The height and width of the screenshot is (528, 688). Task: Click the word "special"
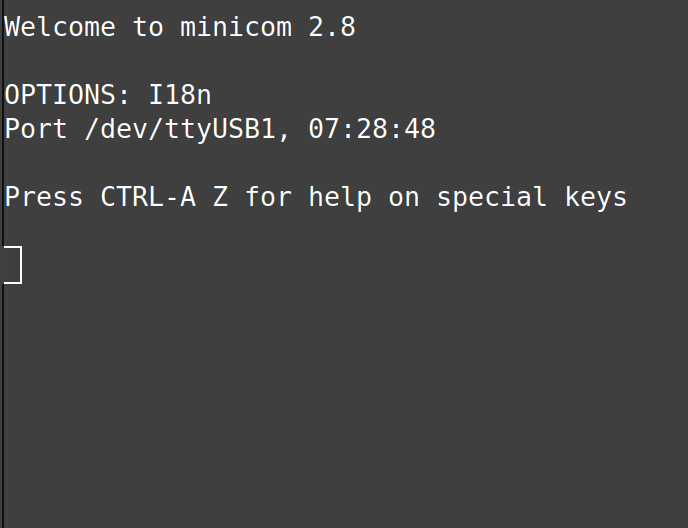click(x=492, y=197)
